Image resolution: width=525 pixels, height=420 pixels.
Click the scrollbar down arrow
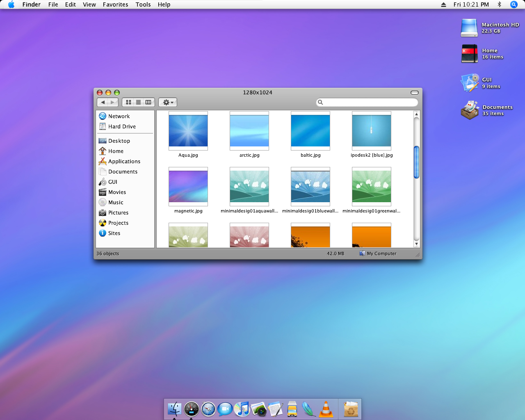(416, 244)
